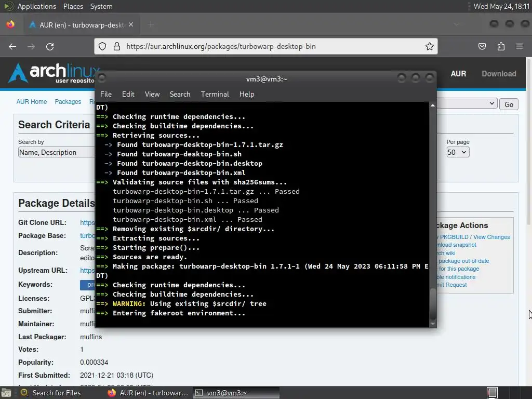Viewport: 532px width, 399px height.
Task: Open terminal Help menu
Action: (x=247, y=95)
